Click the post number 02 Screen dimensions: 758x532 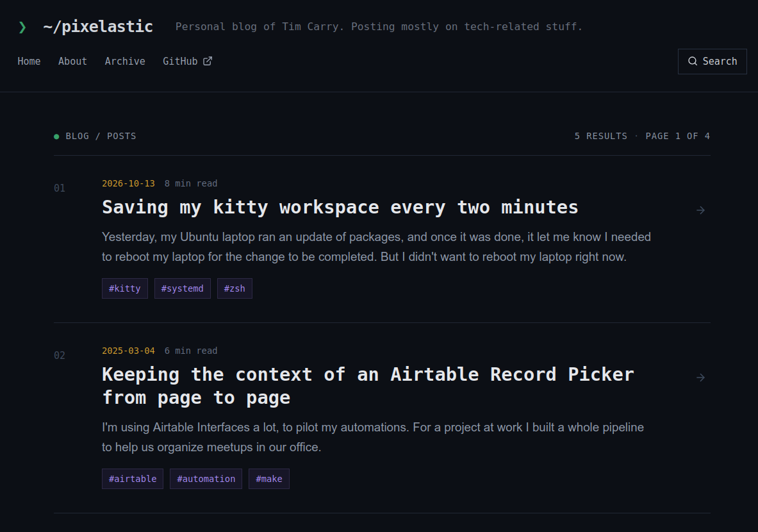click(60, 356)
